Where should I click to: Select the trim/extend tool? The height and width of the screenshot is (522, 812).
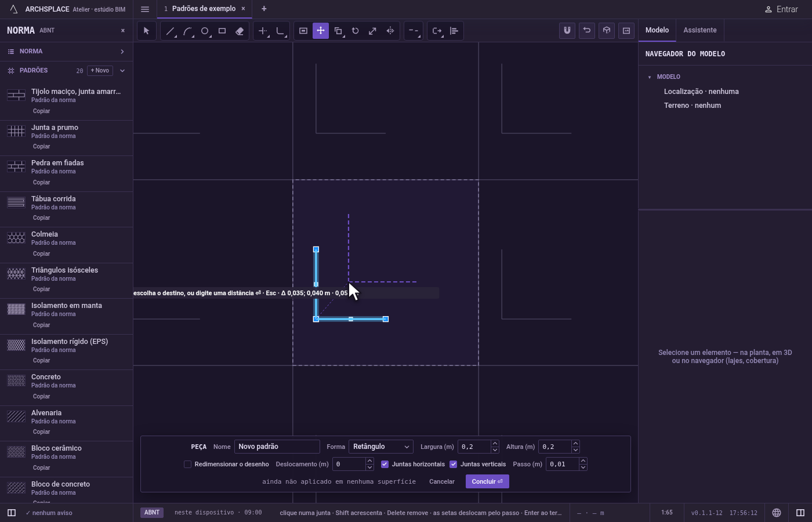[x=263, y=31]
